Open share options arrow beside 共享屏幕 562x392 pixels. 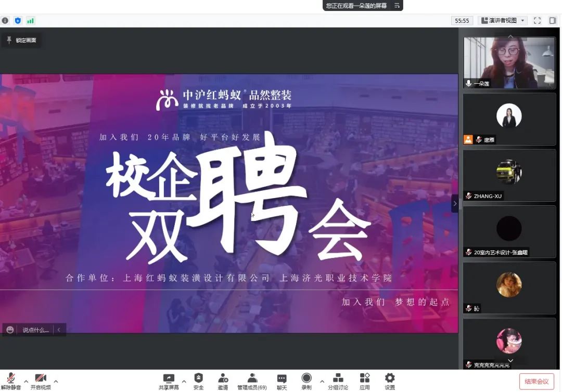tap(184, 382)
